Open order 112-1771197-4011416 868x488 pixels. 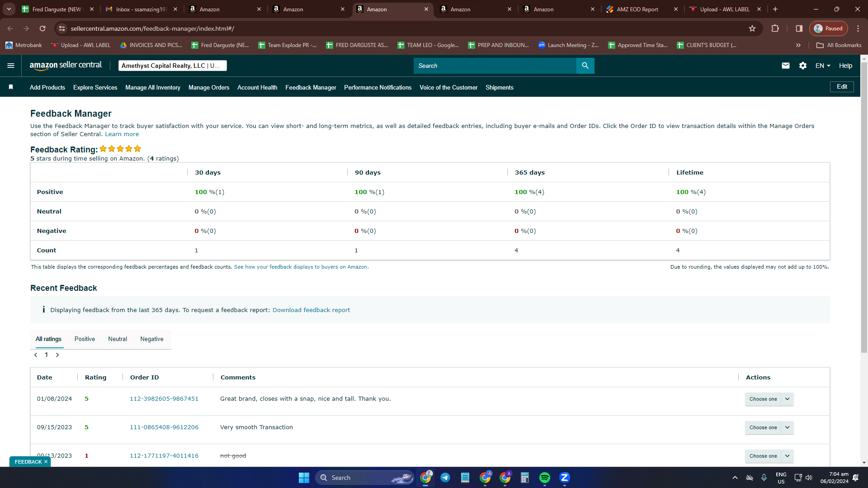tap(164, 456)
